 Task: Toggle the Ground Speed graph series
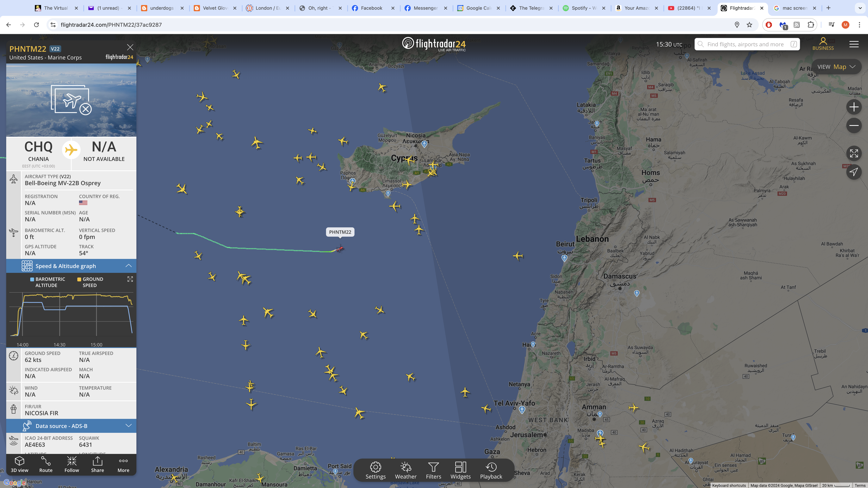click(x=90, y=282)
